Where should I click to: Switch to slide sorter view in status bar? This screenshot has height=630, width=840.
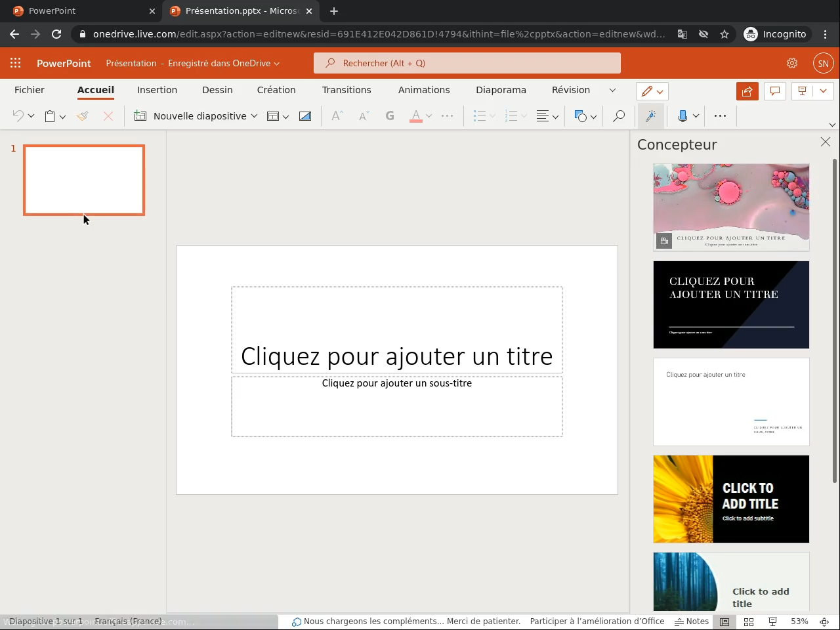click(749, 621)
